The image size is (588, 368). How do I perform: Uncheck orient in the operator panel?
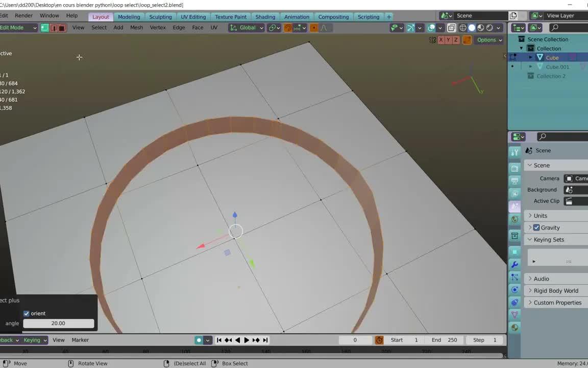[27, 313]
